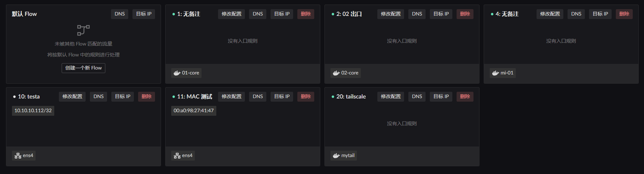
Task: Click the Docker icon beside mi-01
Action: pos(496,73)
